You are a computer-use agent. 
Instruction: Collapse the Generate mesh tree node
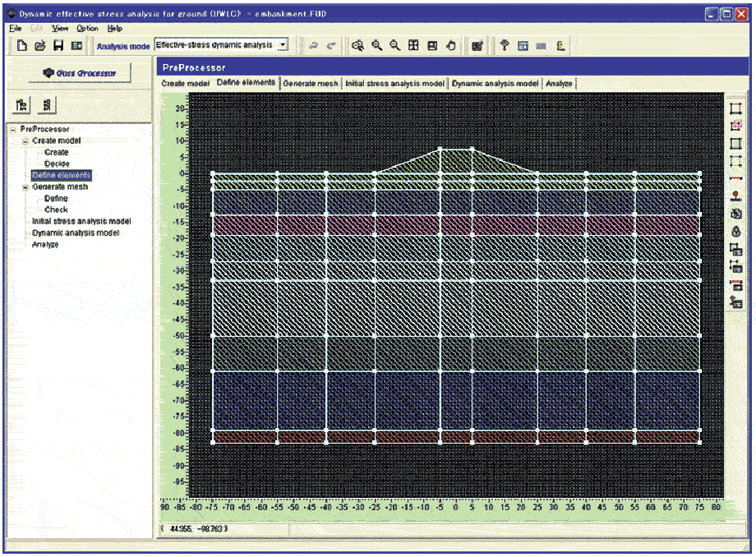25,187
